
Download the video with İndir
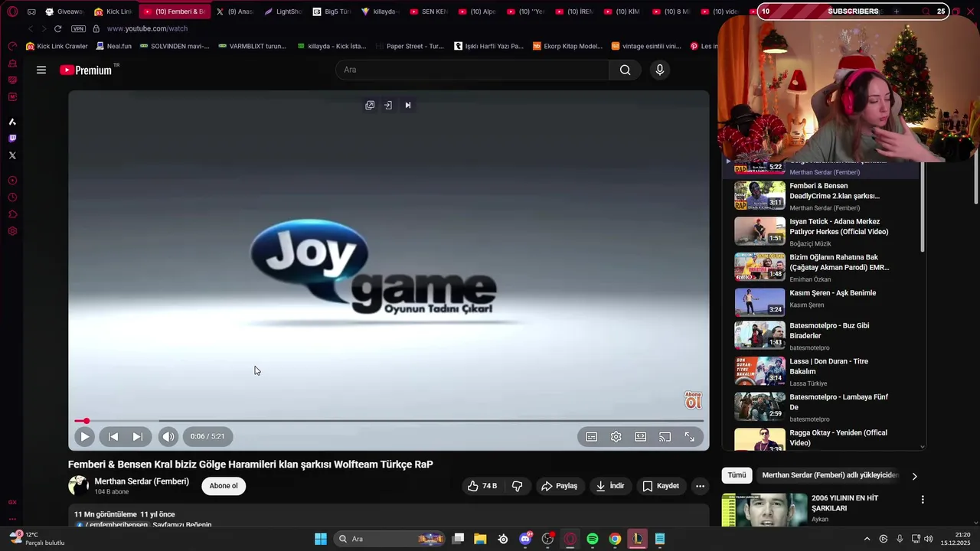click(610, 486)
